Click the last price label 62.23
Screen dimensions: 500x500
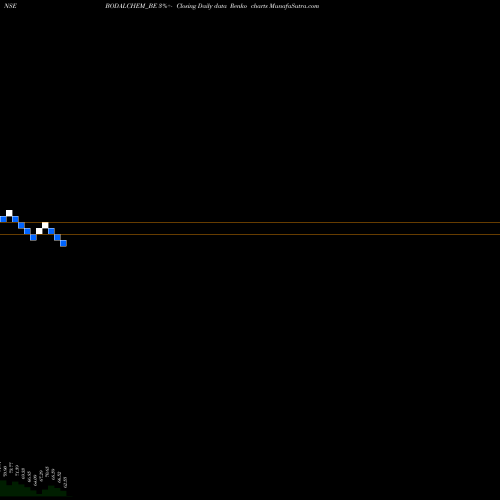[65, 482]
